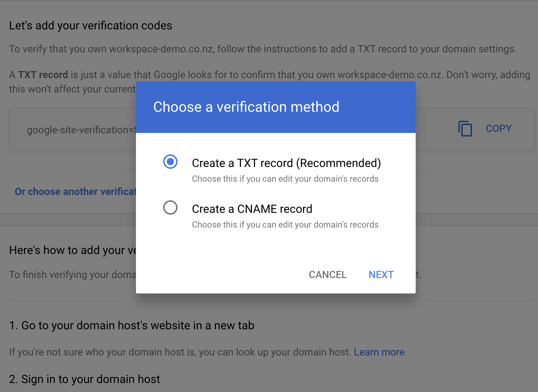Screen dimensions: 538x392
Task: Click the To finish verifying your domain text
Action: point(72,275)
